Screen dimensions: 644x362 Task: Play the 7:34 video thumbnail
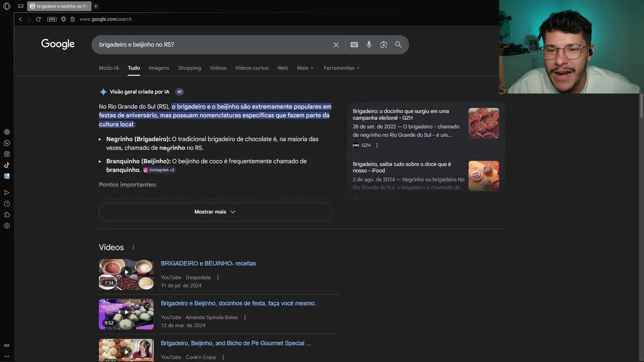pyautogui.click(x=126, y=275)
